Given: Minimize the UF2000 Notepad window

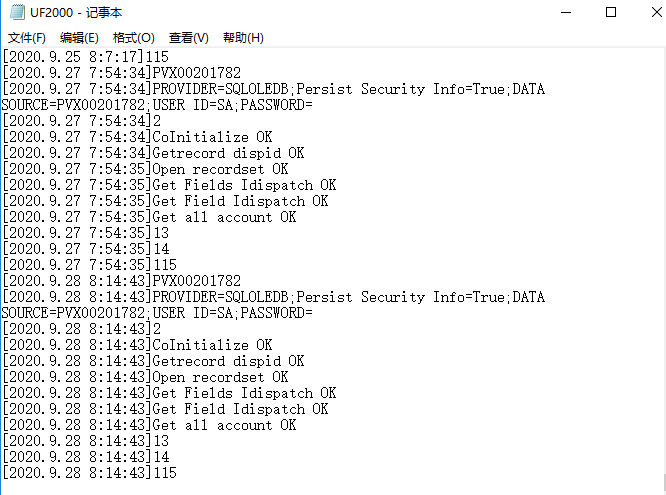Looking at the screenshot, I should (x=566, y=12).
